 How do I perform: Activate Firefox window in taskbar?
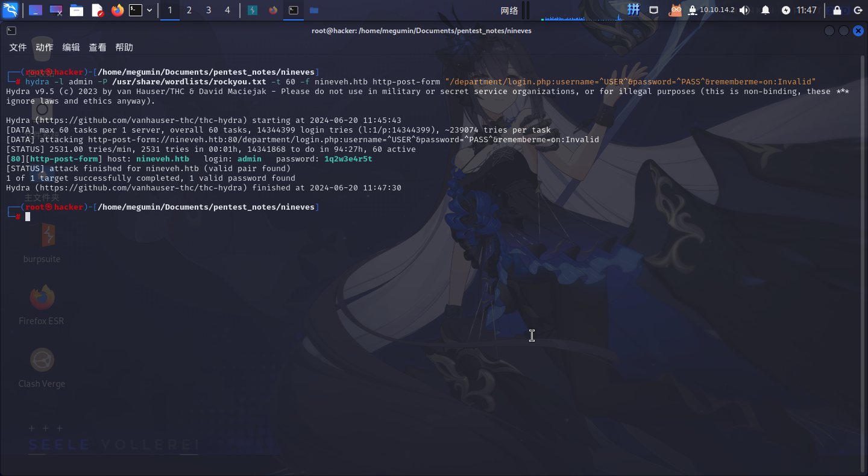(274, 10)
